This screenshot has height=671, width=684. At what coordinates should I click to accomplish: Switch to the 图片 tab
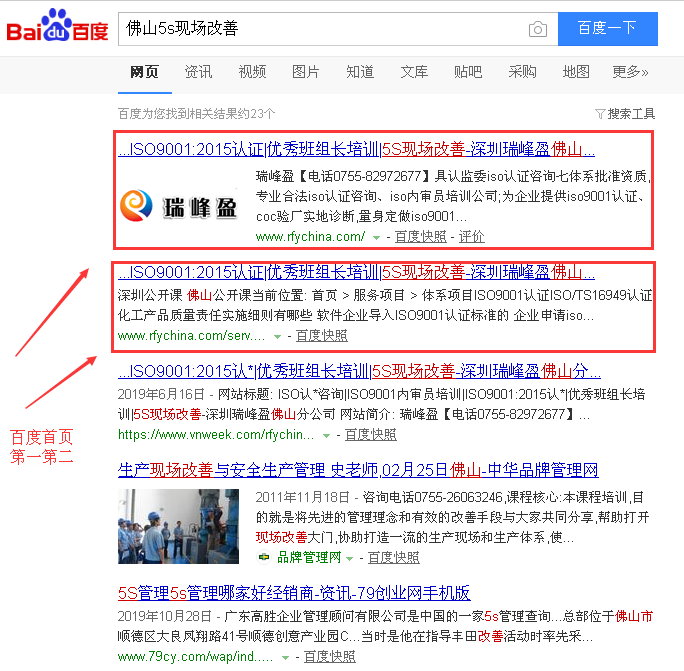(x=306, y=72)
